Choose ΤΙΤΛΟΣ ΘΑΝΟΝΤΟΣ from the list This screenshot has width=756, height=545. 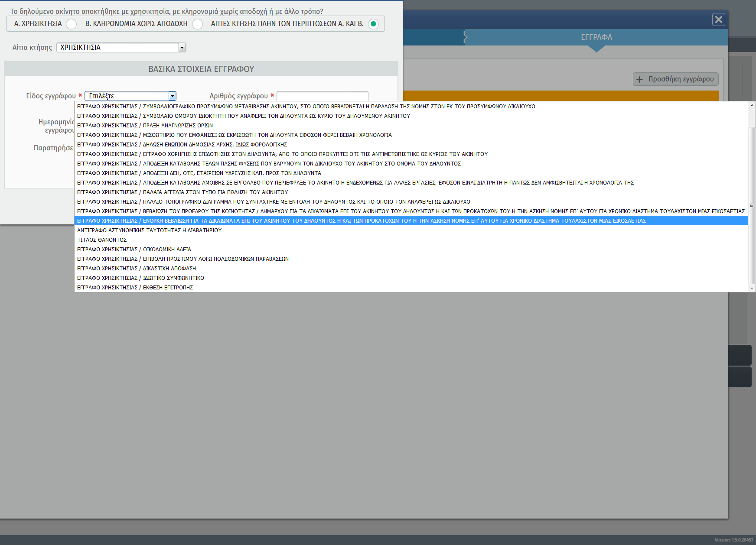pyautogui.click(x=102, y=240)
